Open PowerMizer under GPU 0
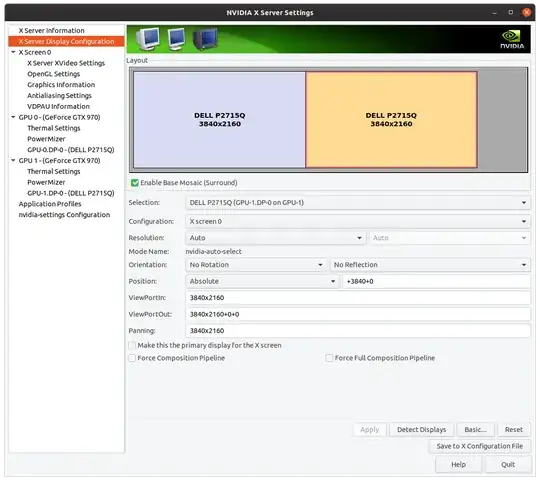The image size is (540, 481). coord(46,139)
